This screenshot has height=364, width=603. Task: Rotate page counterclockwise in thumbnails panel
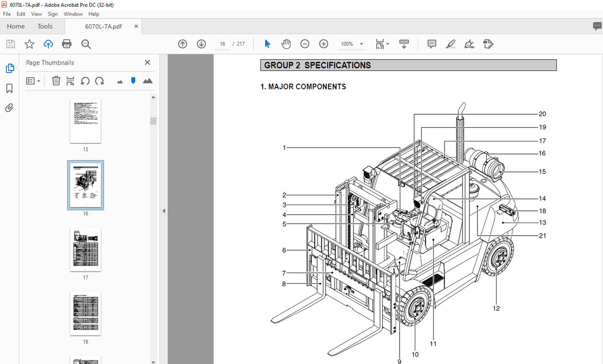[x=85, y=81]
